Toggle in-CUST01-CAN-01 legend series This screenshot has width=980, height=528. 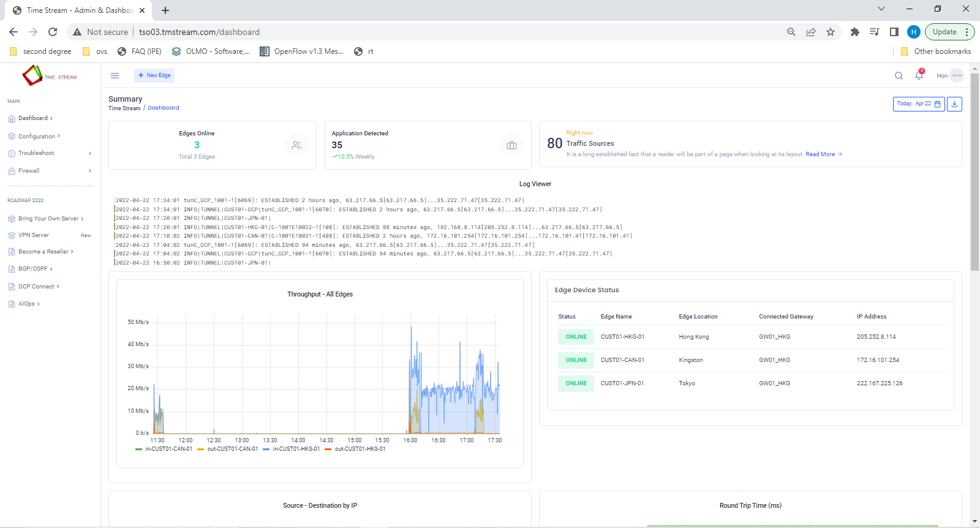click(168, 449)
